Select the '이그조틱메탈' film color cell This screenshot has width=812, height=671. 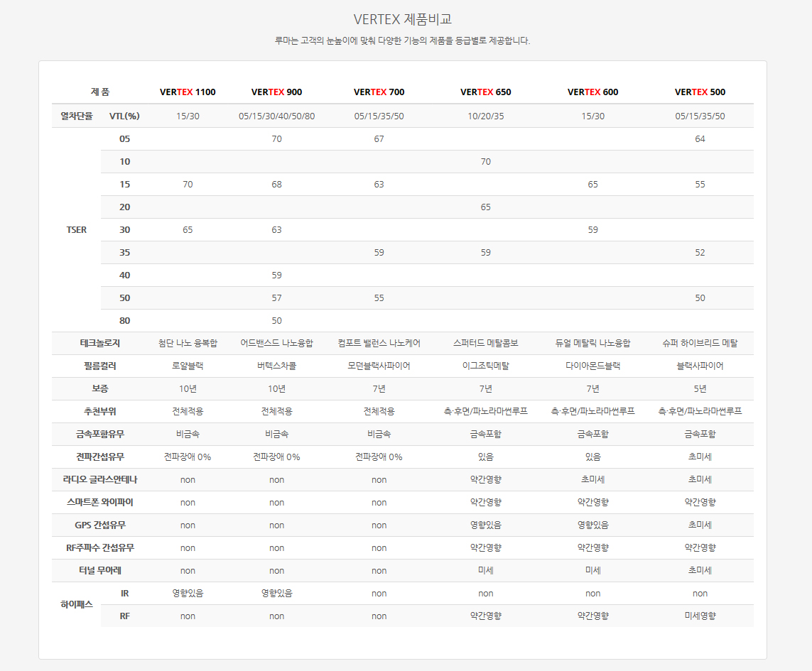point(486,366)
